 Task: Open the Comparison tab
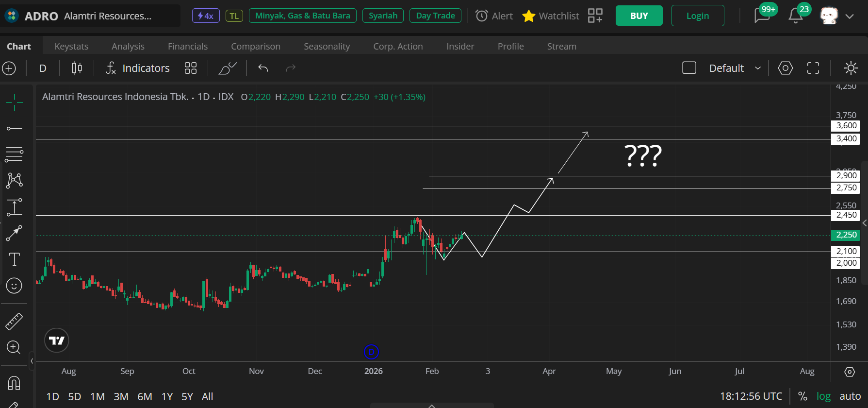(x=256, y=46)
